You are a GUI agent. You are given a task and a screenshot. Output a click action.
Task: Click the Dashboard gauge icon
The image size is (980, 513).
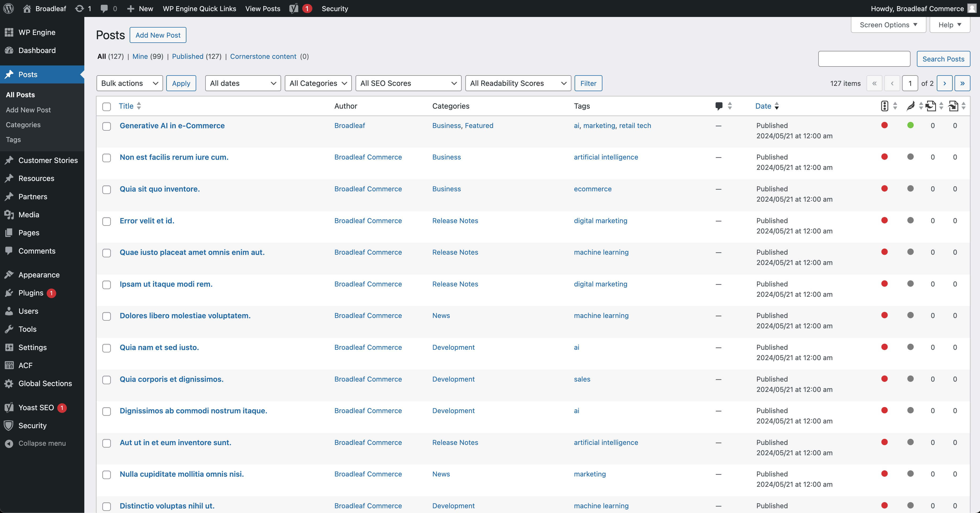tap(9, 50)
